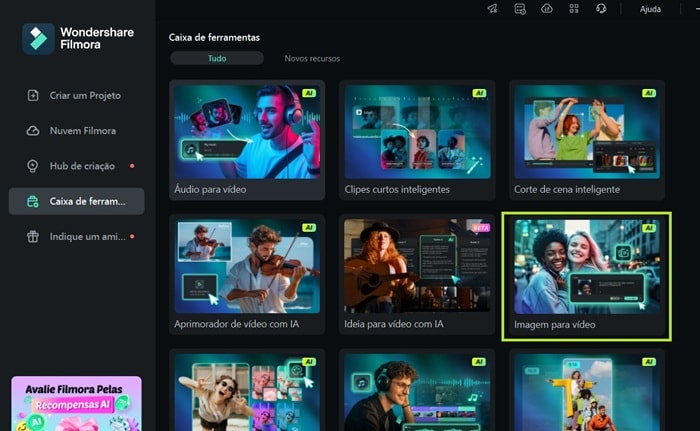The image size is (700, 431).
Task: Click the red notification dot beside Hub de criação
Action: tap(132, 166)
